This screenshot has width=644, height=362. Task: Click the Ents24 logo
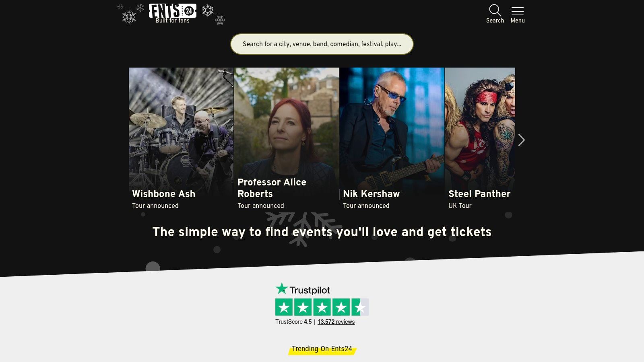172,13
